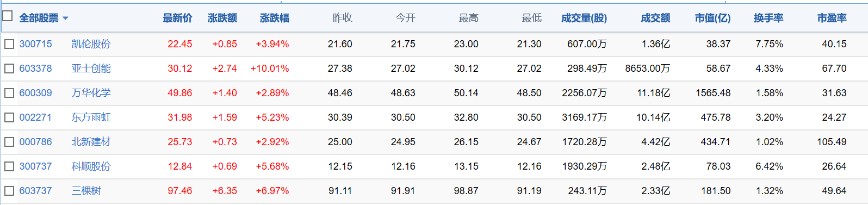Image resolution: width=868 pixels, height=205 pixels.
Task: Open the 东方雨虹 stock link
Action: tap(91, 117)
